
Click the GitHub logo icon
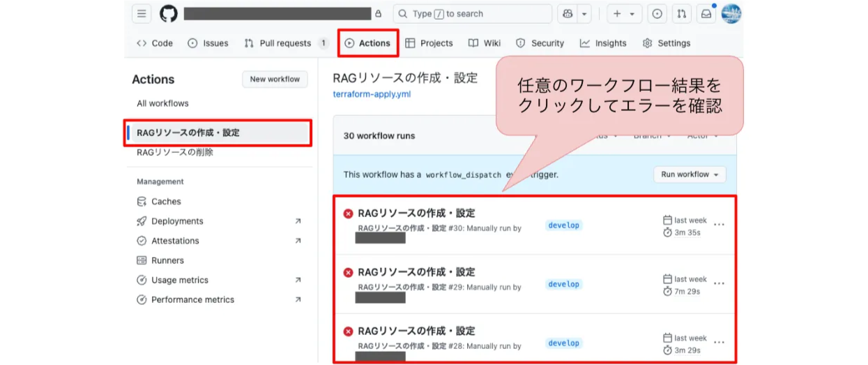[169, 14]
